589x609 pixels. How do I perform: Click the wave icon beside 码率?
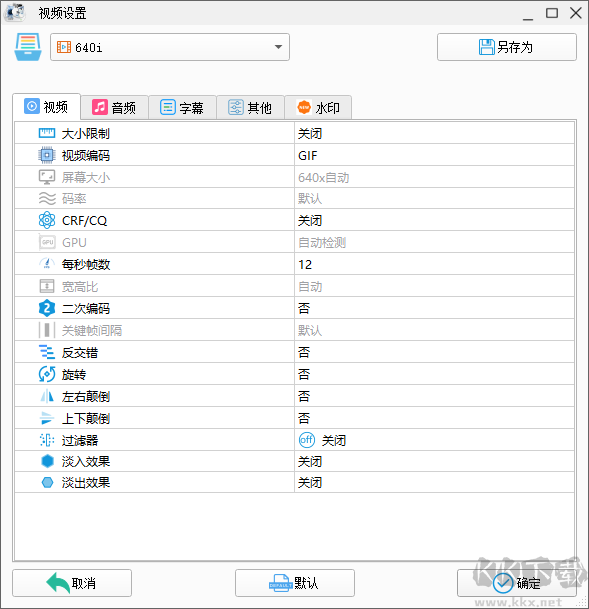click(47, 198)
